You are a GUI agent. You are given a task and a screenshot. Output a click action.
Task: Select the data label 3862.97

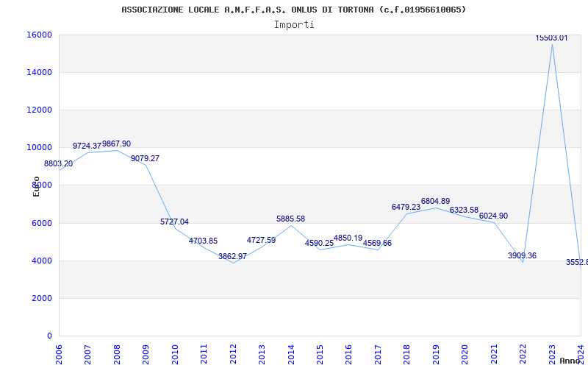pos(232,256)
